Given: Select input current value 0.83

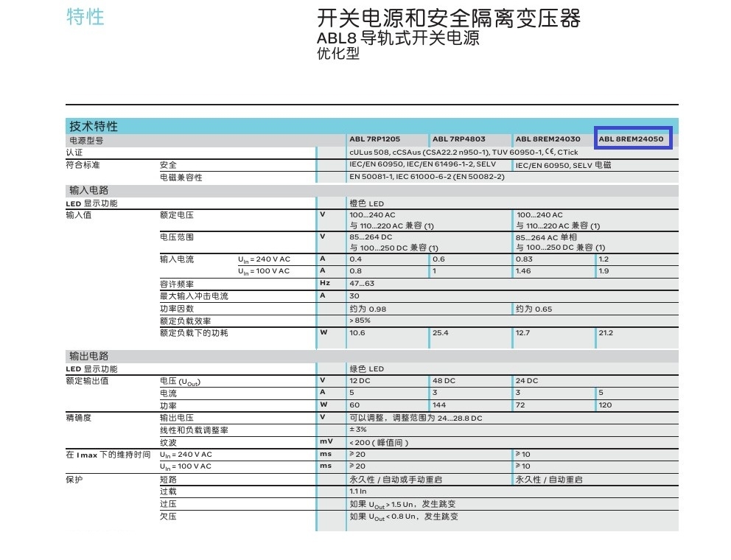Looking at the screenshot, I should pos(524,259).
